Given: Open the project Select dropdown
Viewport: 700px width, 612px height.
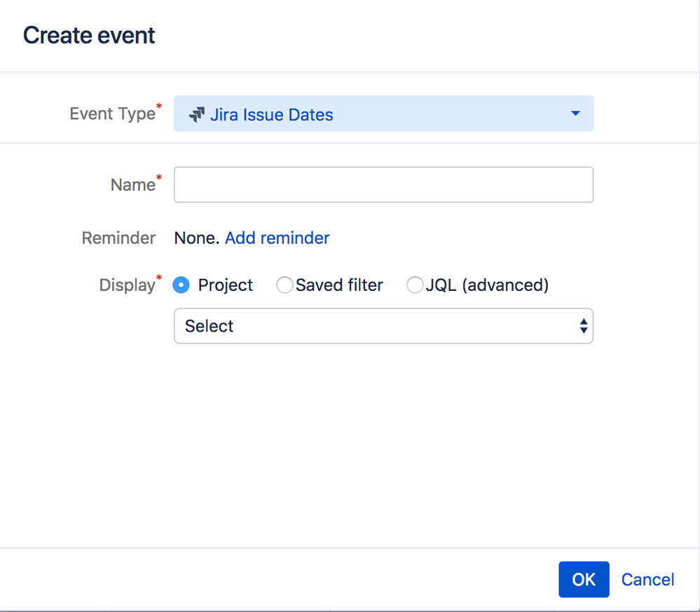Looking at the screenshot, I should click(x=383, y=326).
